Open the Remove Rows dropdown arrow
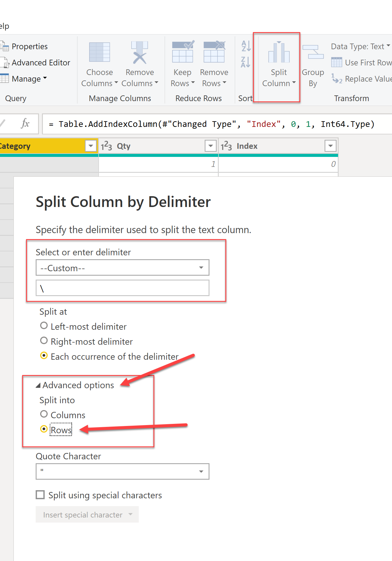This screenshot has width=392, height=561. 224,83
